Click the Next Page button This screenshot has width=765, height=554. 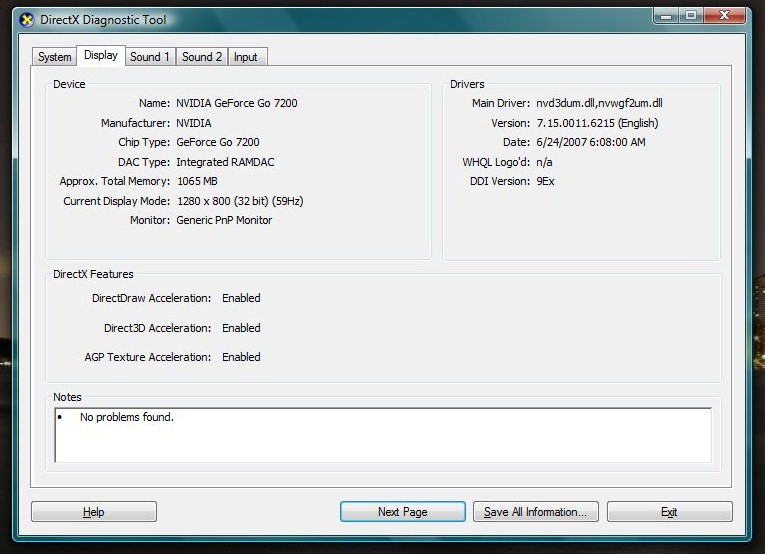pyautogui.click(x=403, y=512)
